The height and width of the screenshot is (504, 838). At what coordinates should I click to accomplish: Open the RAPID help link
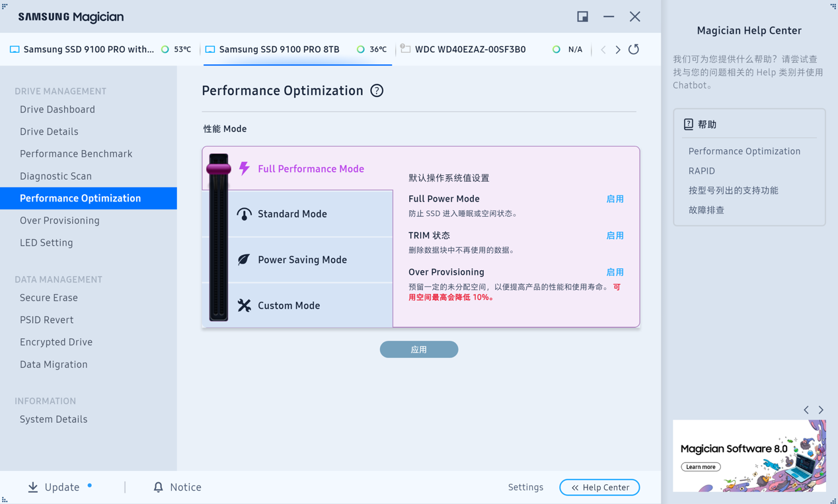701,170
